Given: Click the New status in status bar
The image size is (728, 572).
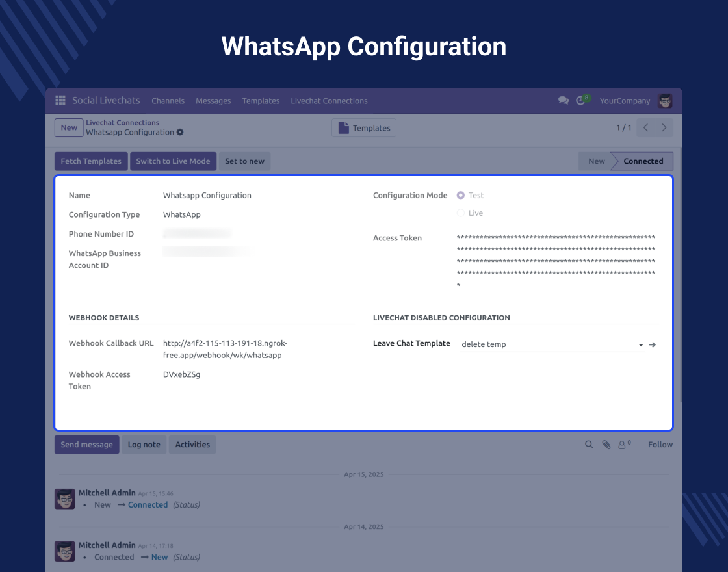Looking at the screenshot, I should click(x=596, y=161).
